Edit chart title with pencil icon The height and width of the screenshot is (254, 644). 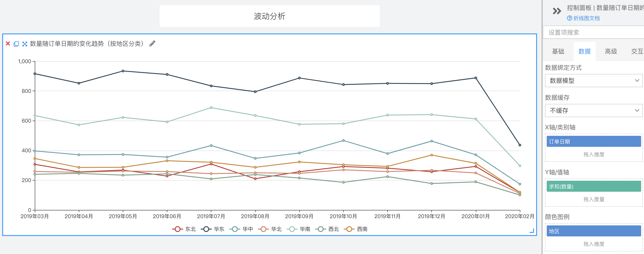152,44
